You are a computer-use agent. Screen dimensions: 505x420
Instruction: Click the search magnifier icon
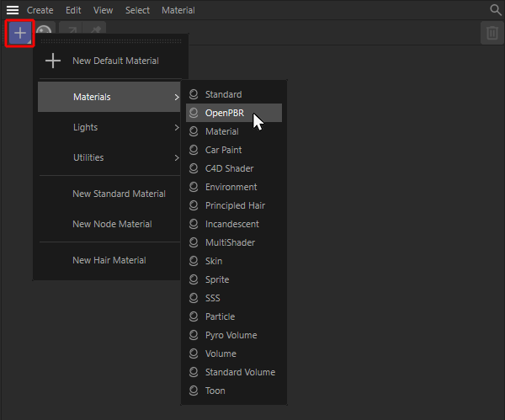point(496,10)
